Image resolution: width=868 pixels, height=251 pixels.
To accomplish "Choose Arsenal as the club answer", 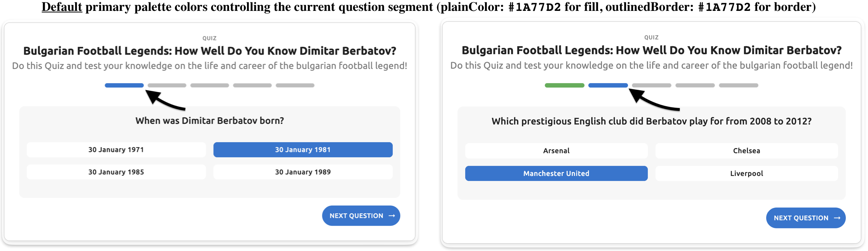I will click(x=556, y=151).
